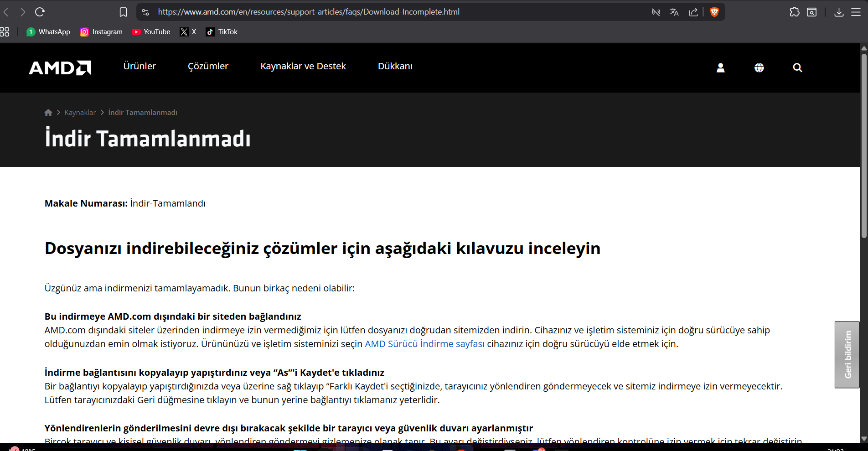This screenshot has height=451, width=868.
Task: Click the globe language icon
Action: point(759,67)
